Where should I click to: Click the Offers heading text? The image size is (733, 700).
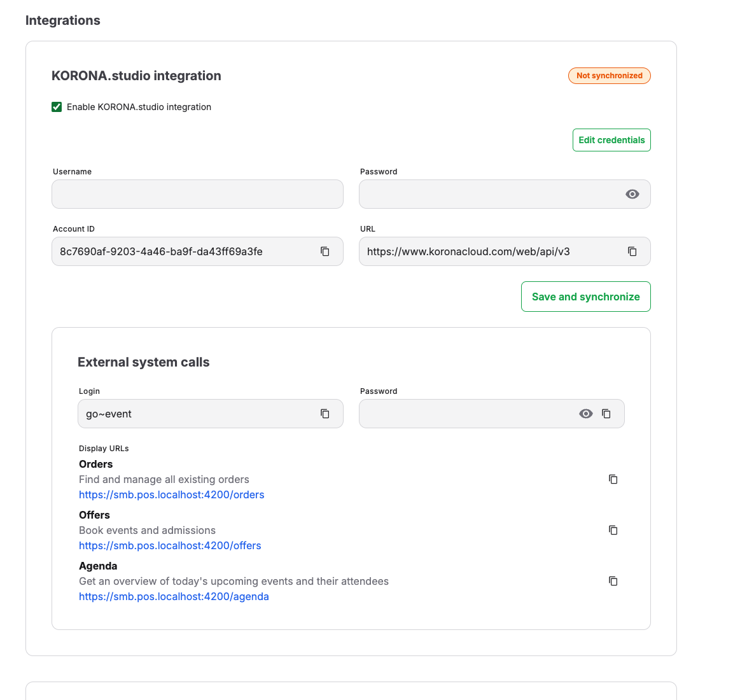94,515
